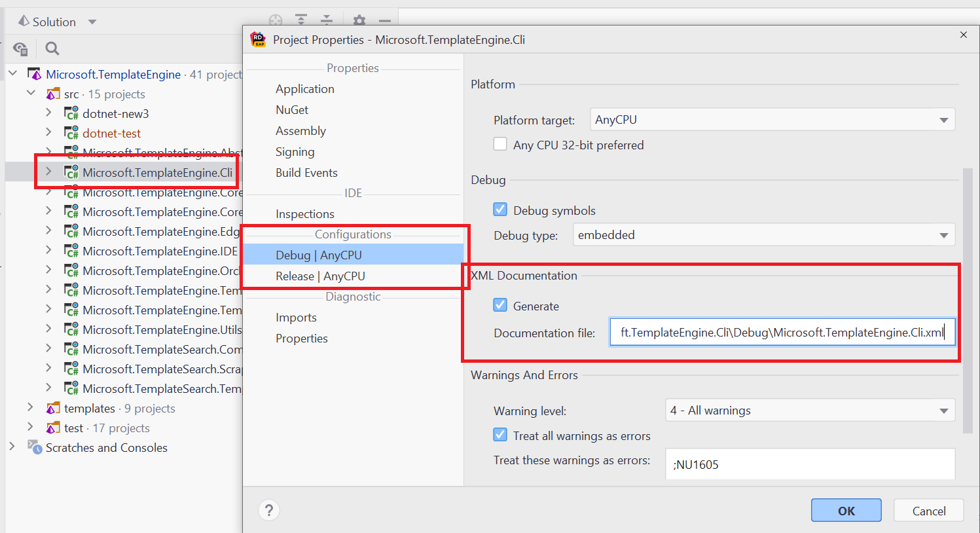Uncheck the Debug symbols checkbox
The image size is (980, 533).
click(x=500, y=210)
